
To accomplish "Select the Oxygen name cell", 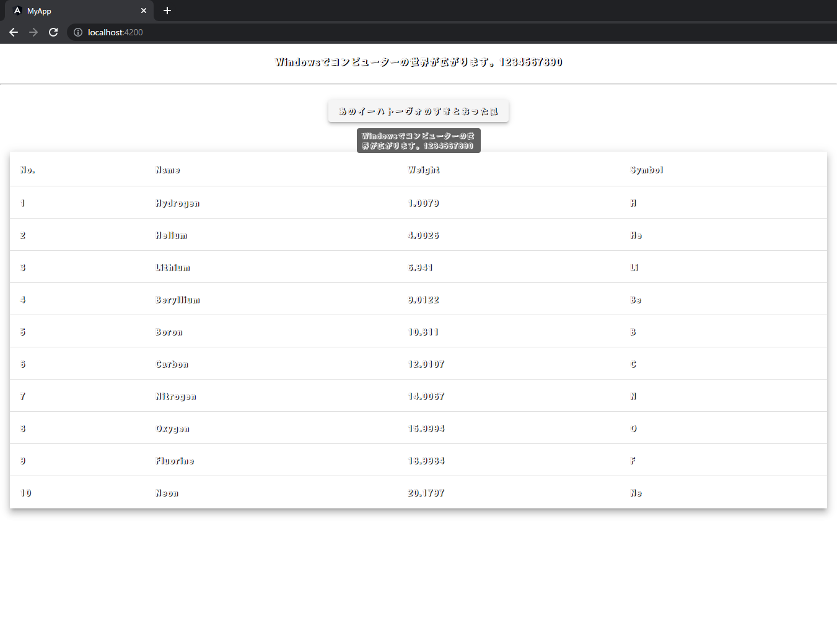I will [x=173, y=429].
